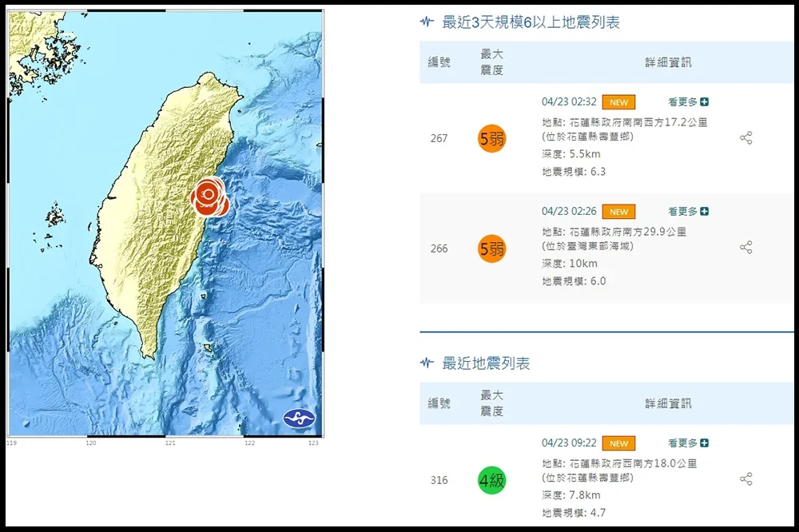
Task: Click the green 4級 intensity badge for report 316
Action: click(491, 480)
